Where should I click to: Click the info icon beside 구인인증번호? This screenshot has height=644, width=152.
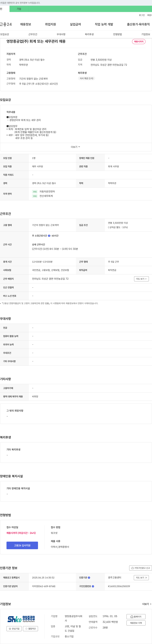(x=93, y=586)
